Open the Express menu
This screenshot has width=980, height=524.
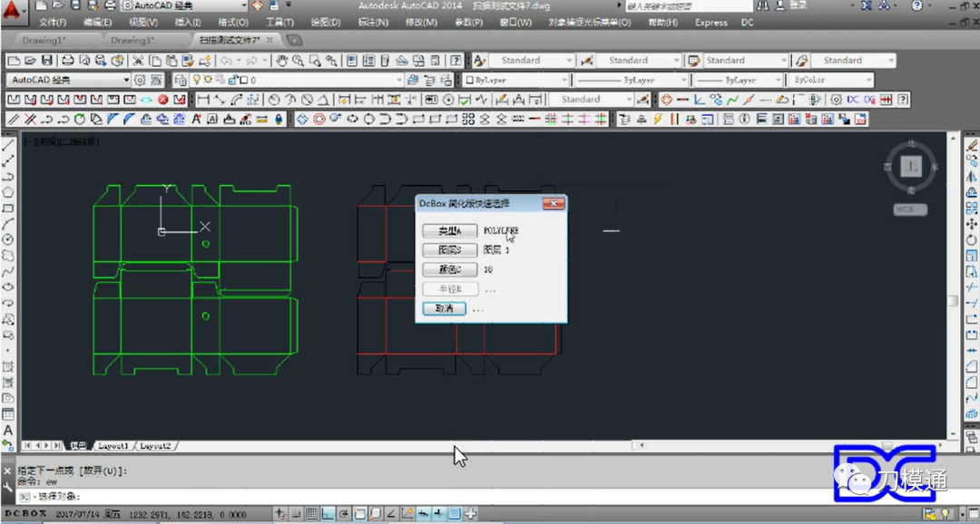[x=711, y=23]
